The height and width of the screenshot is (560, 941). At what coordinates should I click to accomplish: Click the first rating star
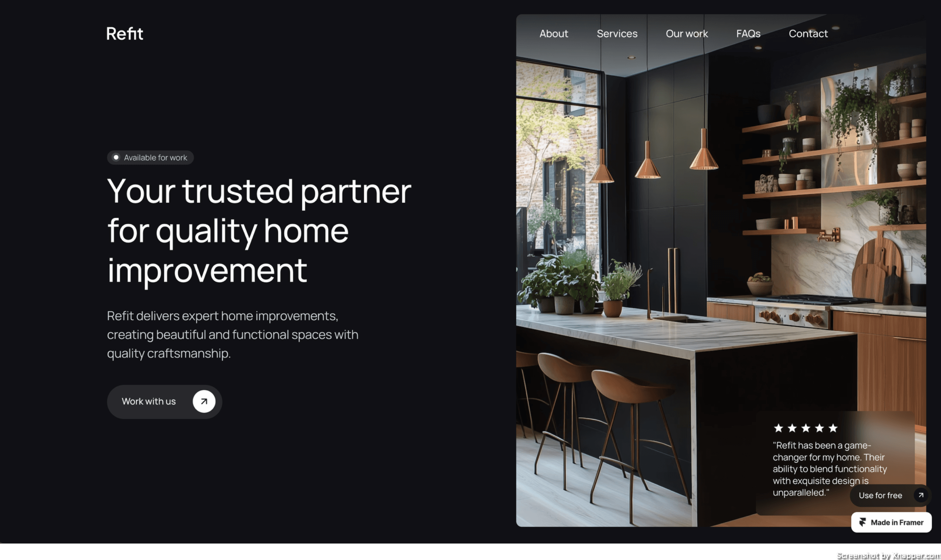click(x=778, y=428)
